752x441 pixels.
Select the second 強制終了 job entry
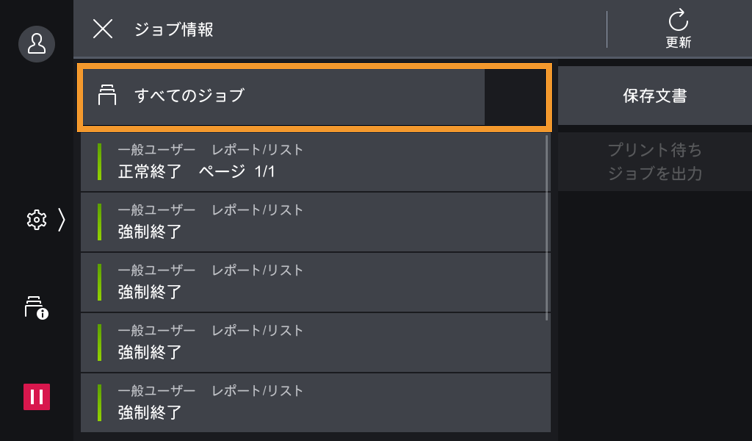tap(315, 282)
